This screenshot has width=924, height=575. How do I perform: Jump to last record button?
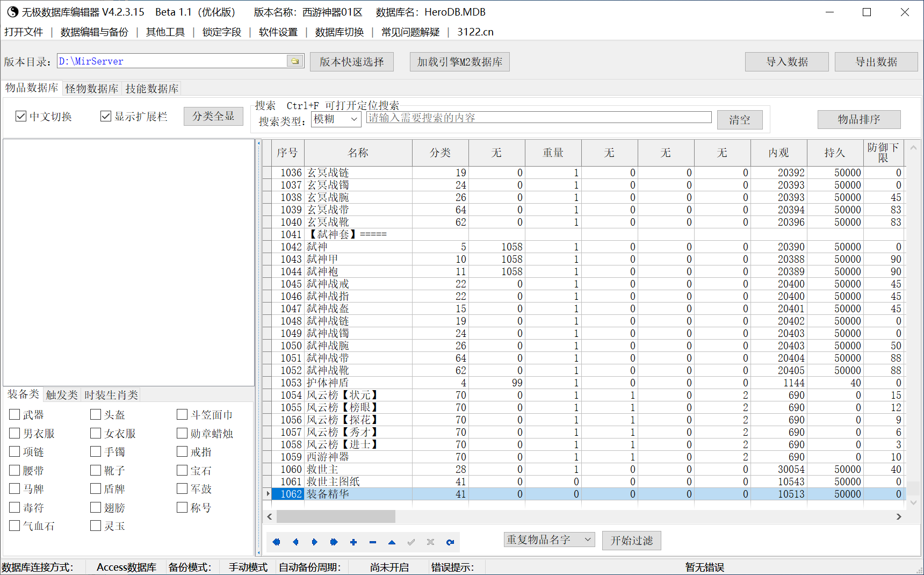point(334,542)
